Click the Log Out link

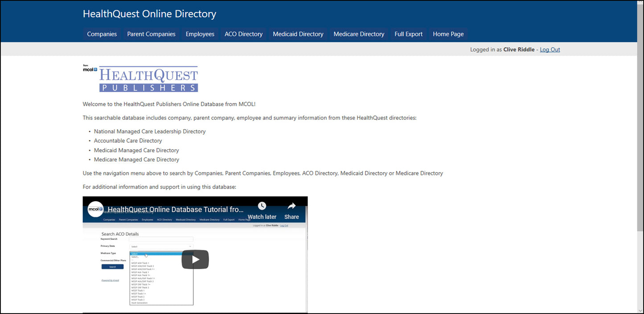pos(550,50)
